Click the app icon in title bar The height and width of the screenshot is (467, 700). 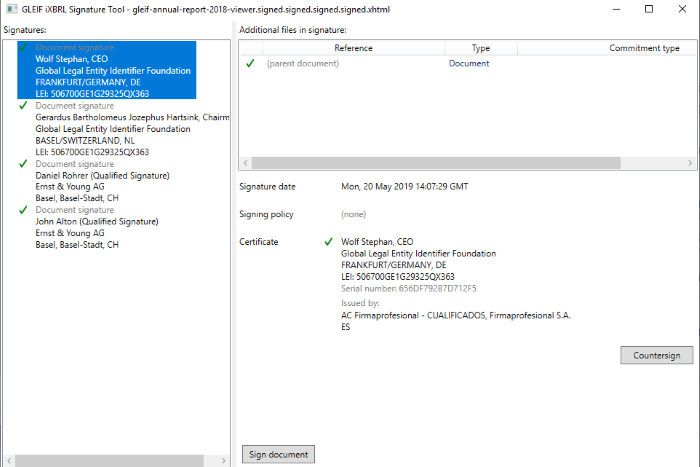(12, 9)
